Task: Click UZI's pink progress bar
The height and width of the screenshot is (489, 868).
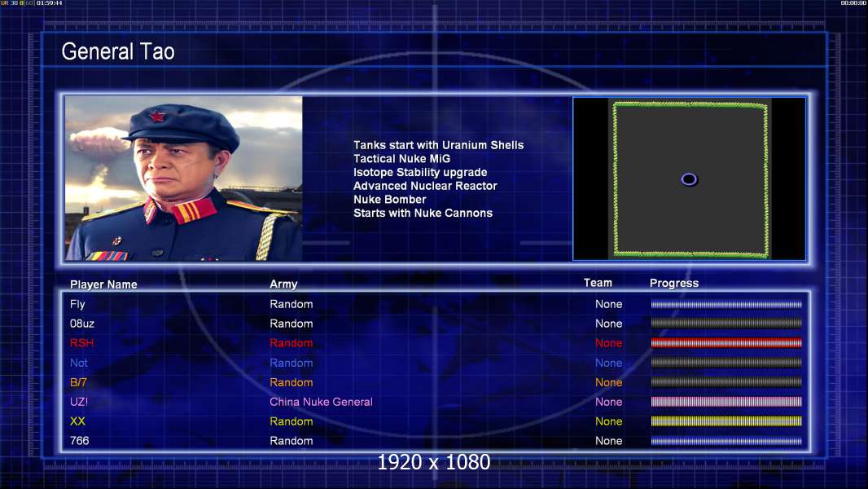Action: (x=726, y=402)
